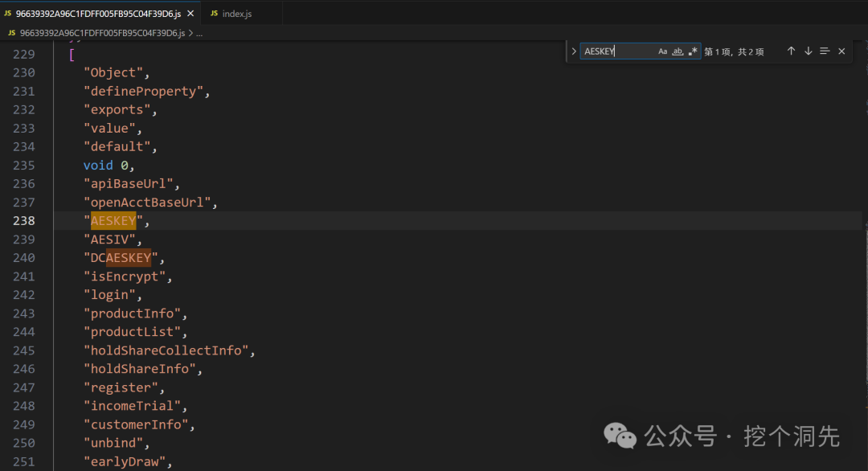The height and width of the screenshot is (471, 868).
Task: Go to next match arrow
Action: click(x=809, y=51)
